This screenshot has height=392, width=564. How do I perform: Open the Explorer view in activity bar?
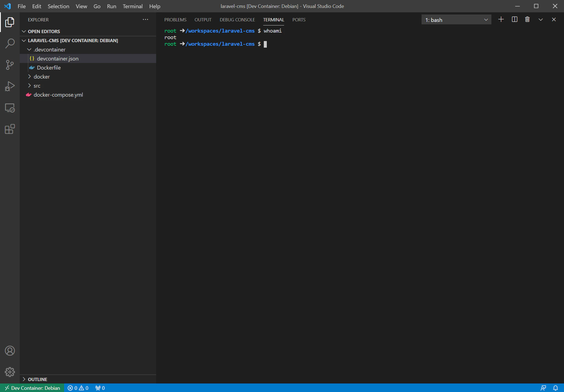[x=10, y=22]
